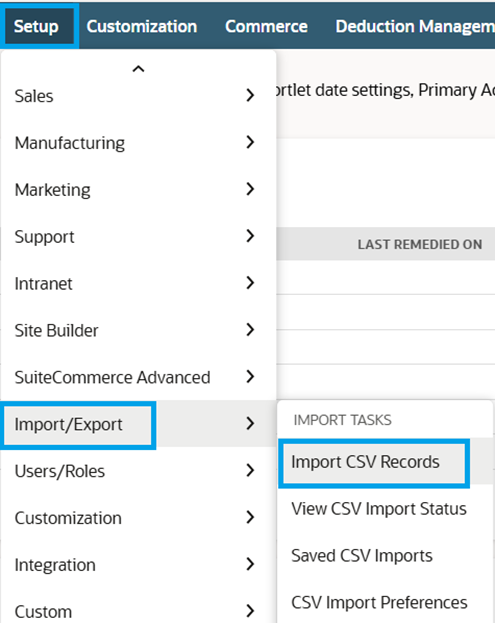
Task: Click the chevron beside Site Builder
Action: tap(250, 330)
